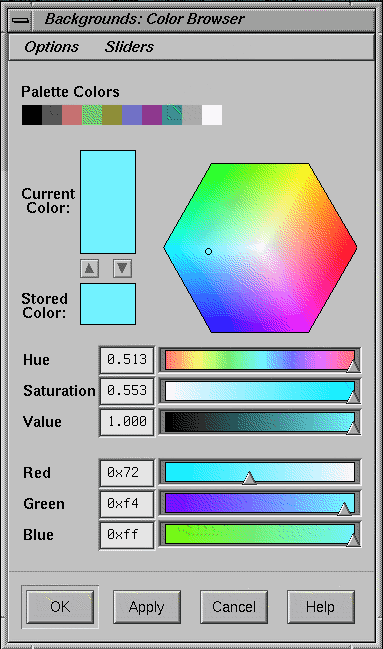Click the Value number field
Screen dimensions: 383x649
(127, 422)
